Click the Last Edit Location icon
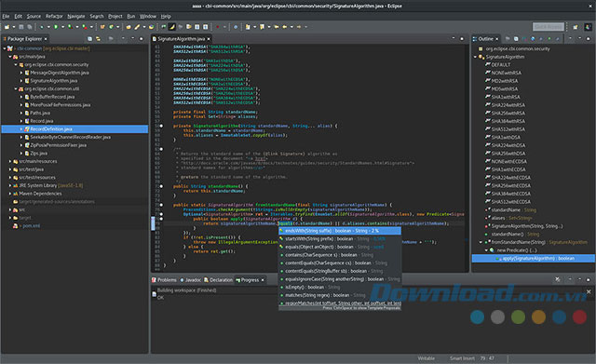 point(276,27)
